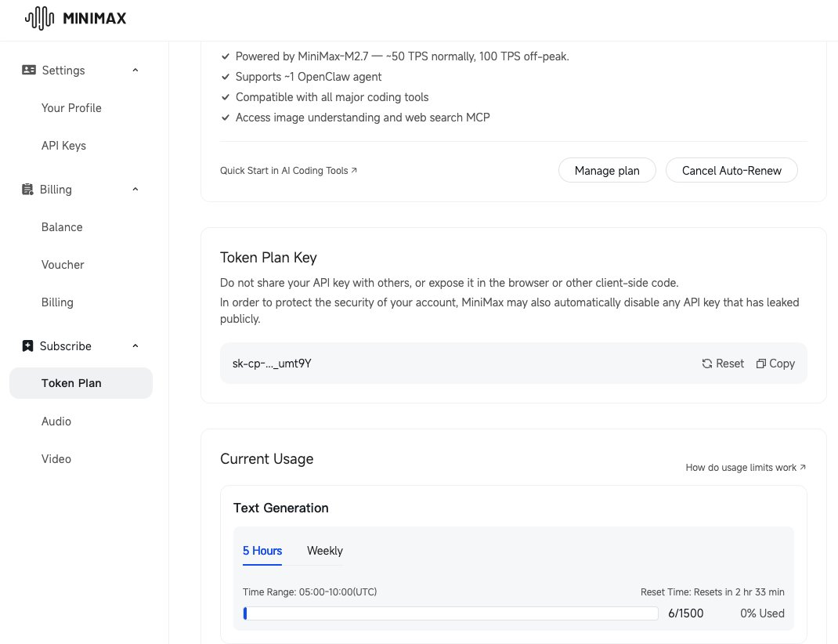
Task: Click the Manage plan button
Action: tap(607, 171)
